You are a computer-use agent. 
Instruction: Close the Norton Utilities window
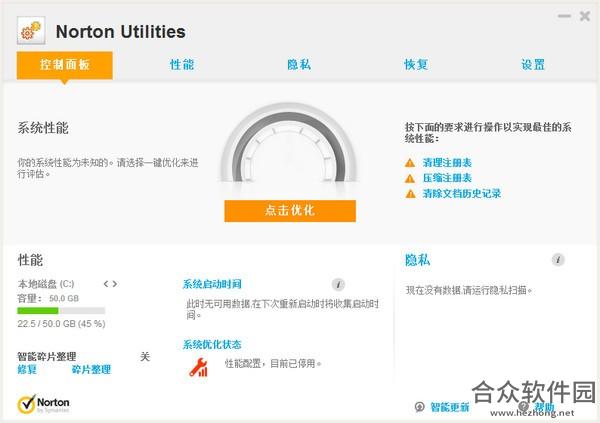tap(585, 16)
